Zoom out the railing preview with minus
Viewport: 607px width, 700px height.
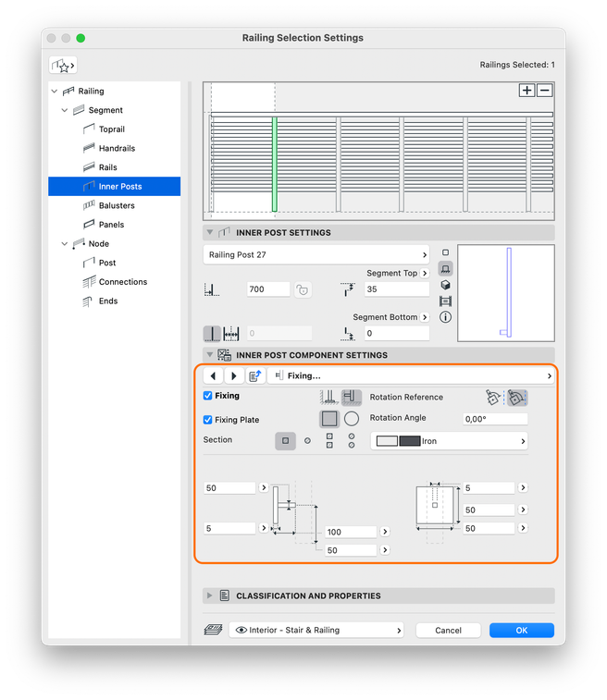(544, 91)
